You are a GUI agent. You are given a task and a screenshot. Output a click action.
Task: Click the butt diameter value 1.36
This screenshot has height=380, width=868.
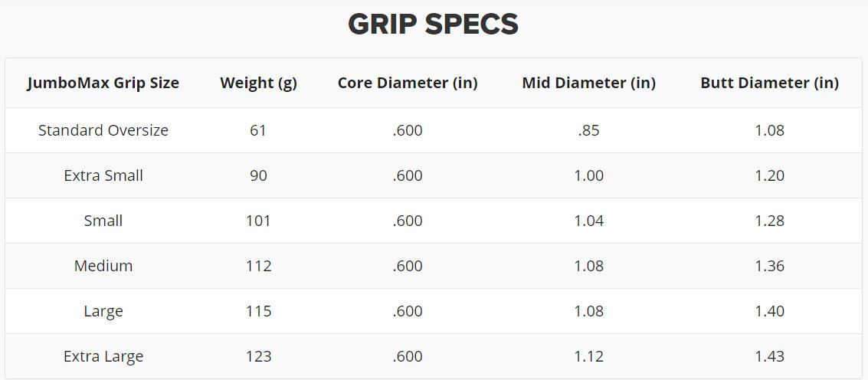[x=769, y=266]
